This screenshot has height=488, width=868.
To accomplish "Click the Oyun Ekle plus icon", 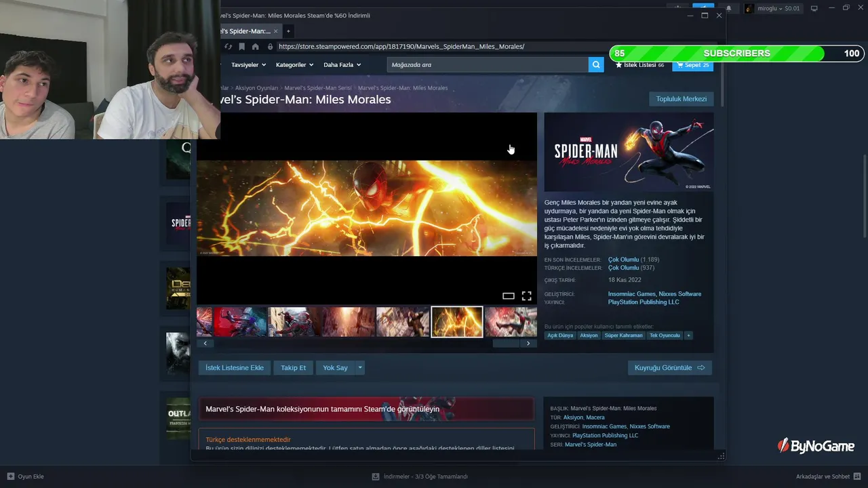I will click(10, 476).
